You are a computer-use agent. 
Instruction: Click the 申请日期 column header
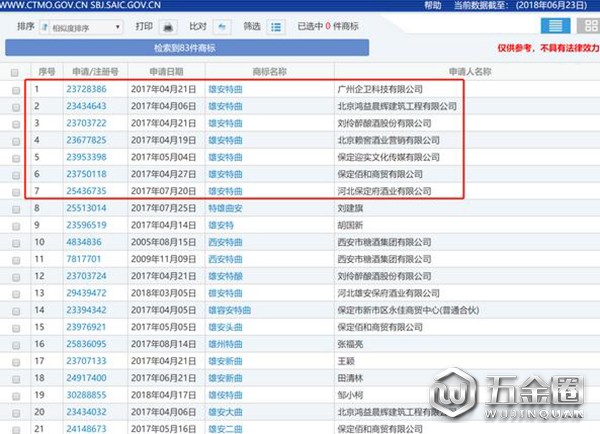click(x=166, y=72)
